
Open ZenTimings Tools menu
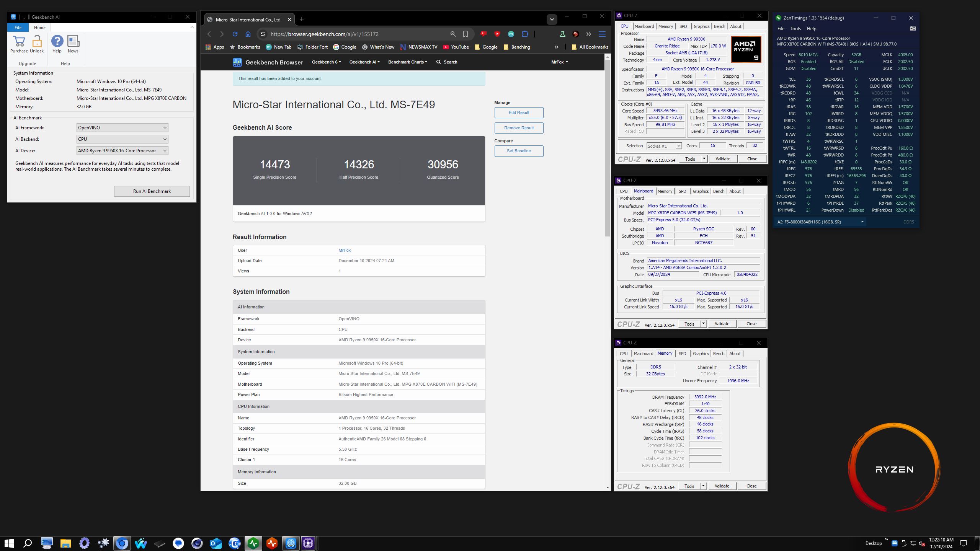point(795,29)
